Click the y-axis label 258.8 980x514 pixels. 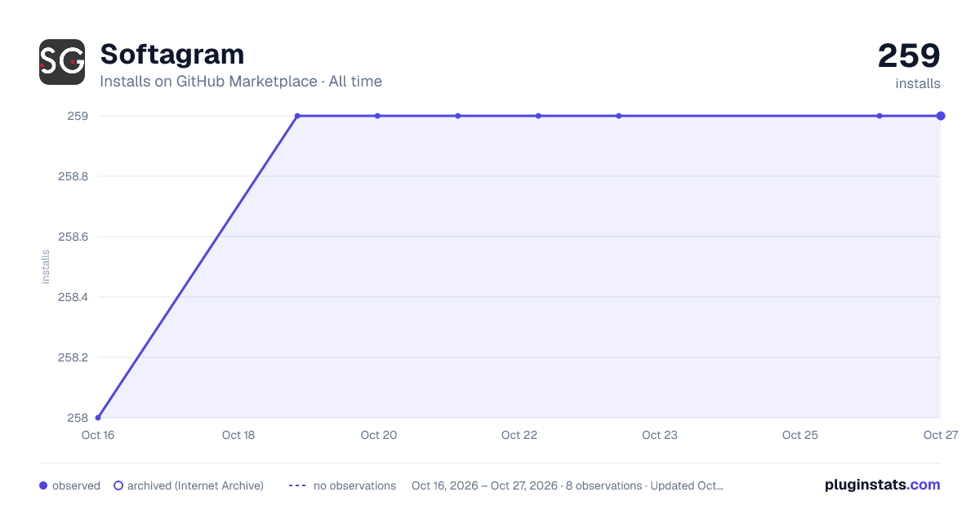[x=73, y=176]
